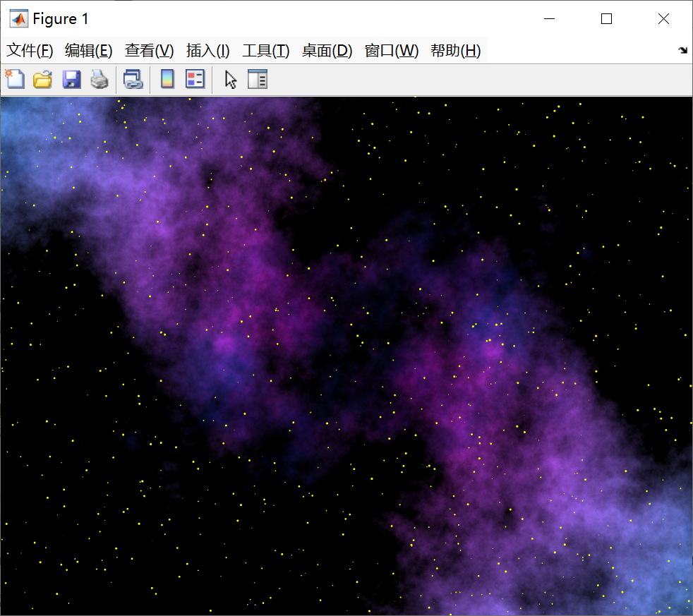Print the figure using the printer icon
This screenshot has width=693, height=616.
click(100, 80)
